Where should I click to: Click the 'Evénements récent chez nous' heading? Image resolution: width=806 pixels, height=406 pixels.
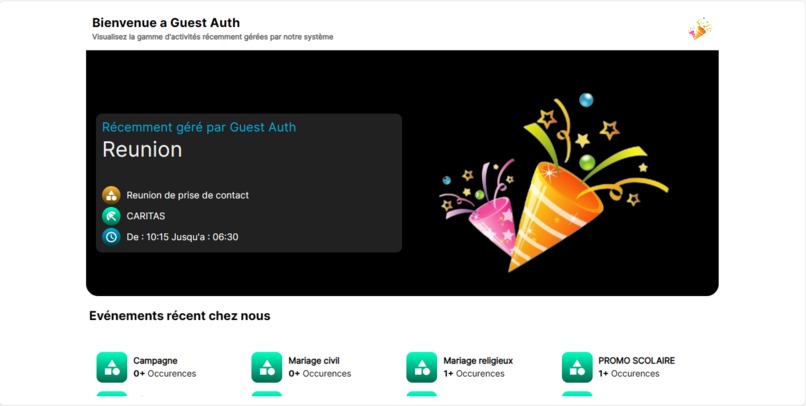(180, 316)
